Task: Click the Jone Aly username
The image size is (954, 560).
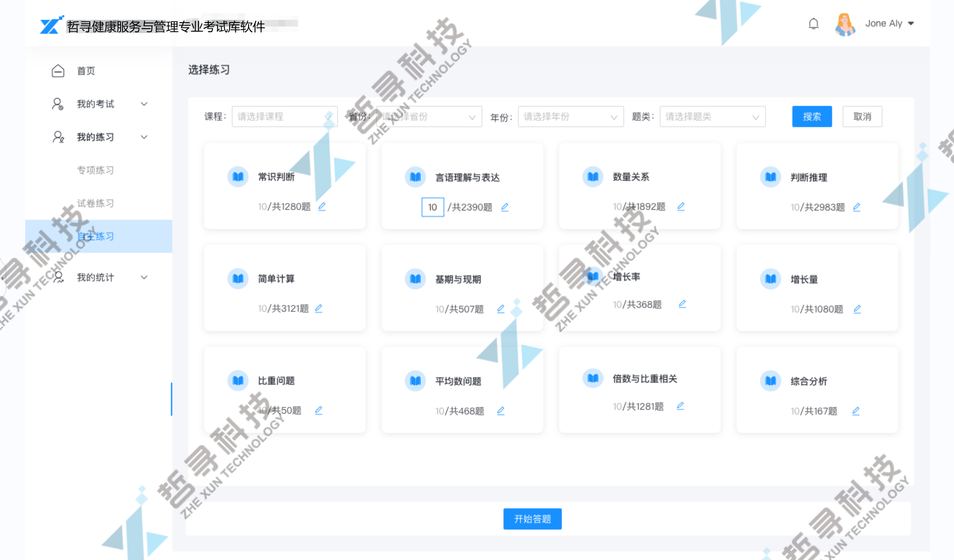Action: 883,23
